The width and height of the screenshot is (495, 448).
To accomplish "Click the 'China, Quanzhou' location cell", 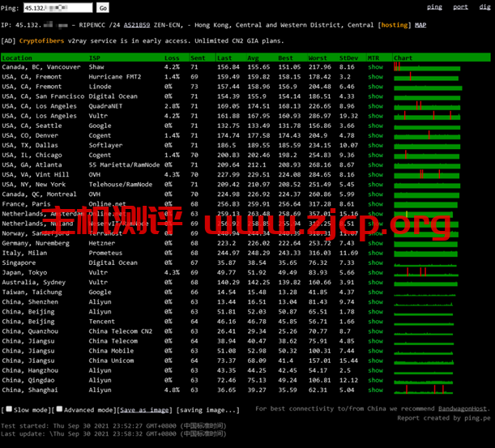I will point(30,331).
